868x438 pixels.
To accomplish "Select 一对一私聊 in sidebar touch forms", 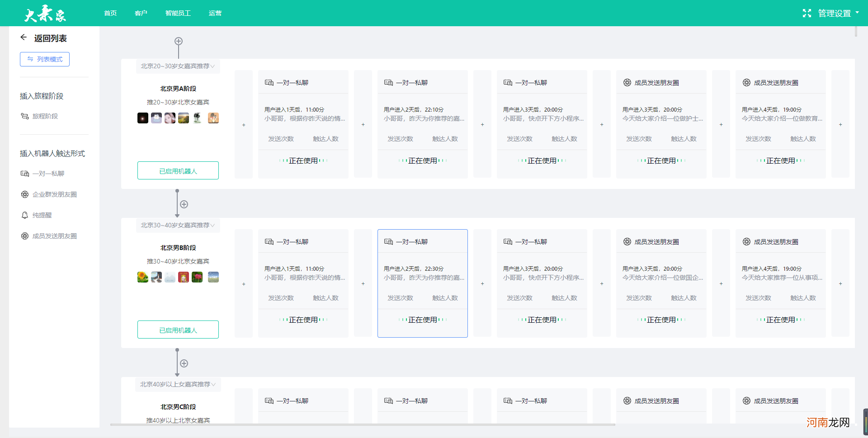I will click(42, 174).
